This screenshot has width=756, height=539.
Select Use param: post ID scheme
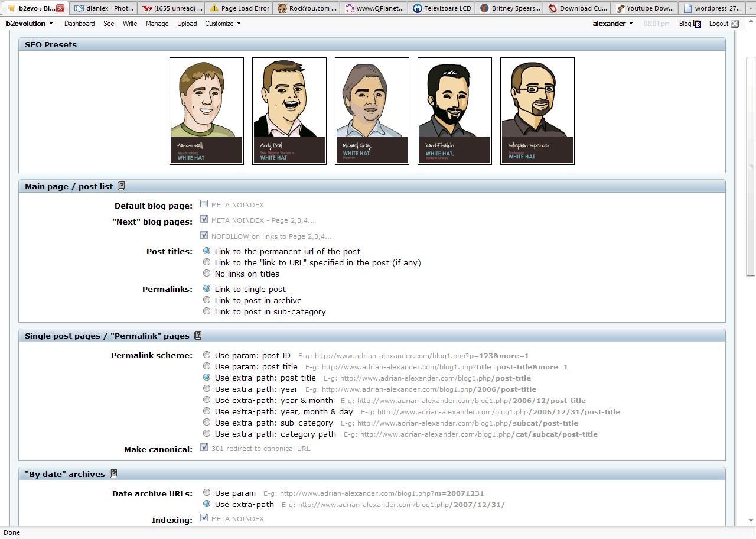(x=207, y=355)
